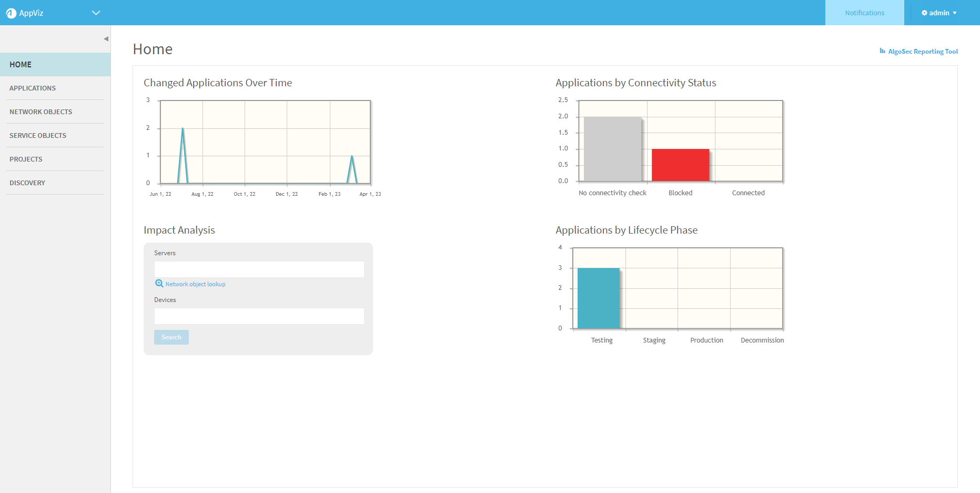The width and height of the screenshot is (980, 493).
Task: Click the Devices input field
Action: [x=259, y=316]
